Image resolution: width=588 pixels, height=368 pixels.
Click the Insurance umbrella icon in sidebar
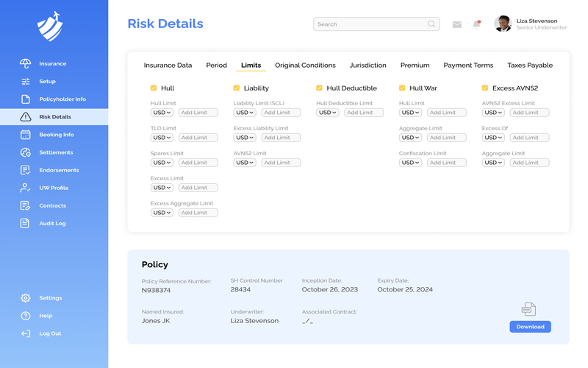[26, 64]
